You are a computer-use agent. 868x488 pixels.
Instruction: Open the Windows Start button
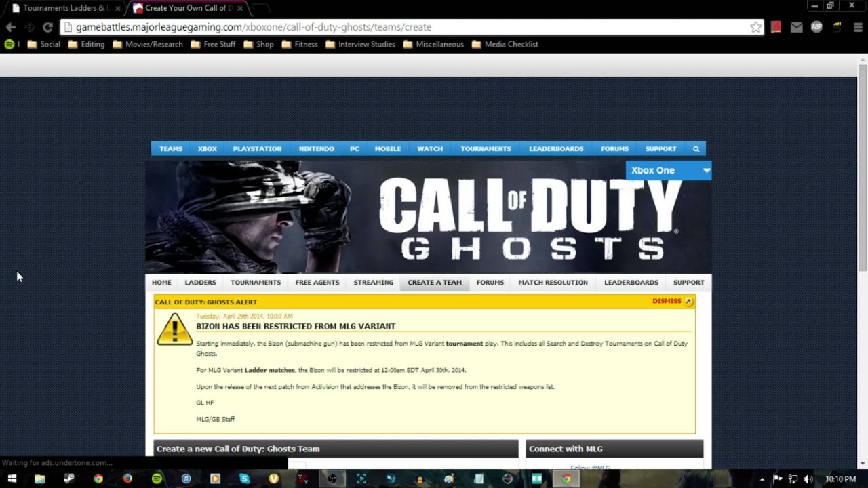pos(12,479)
